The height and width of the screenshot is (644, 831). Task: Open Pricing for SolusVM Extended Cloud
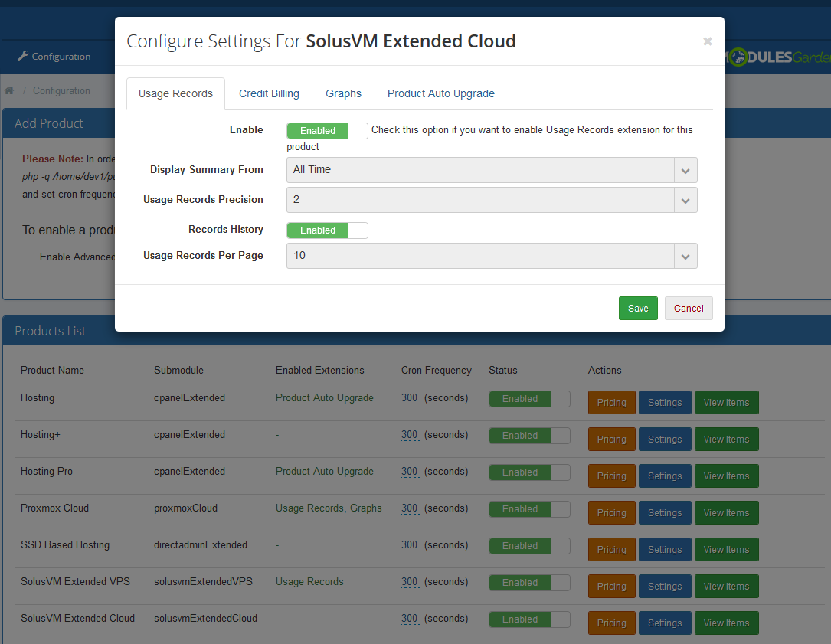(x=612, y=623)
